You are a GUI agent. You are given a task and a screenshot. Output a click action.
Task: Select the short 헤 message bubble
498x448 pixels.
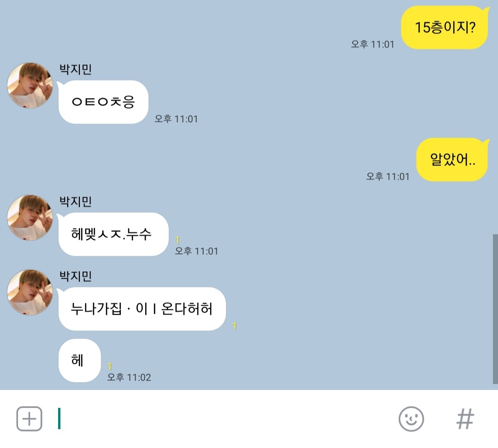tap(80, 360)
